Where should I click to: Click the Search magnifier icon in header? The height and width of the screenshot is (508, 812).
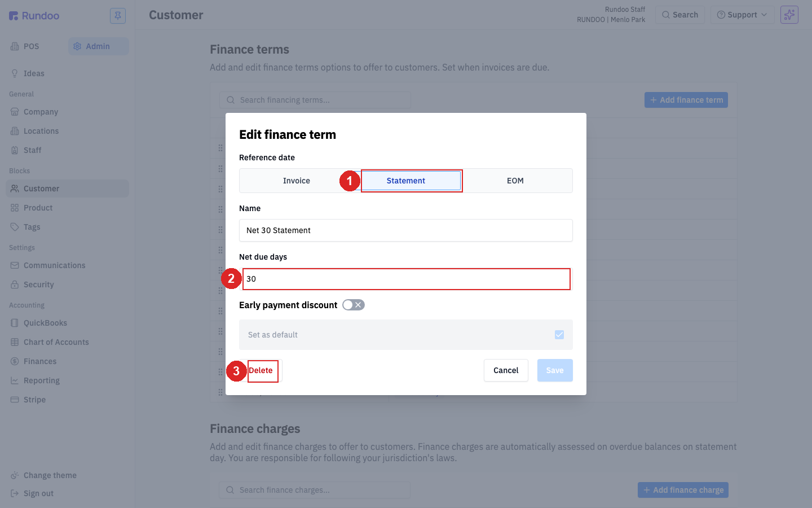[x=666, y=15]
